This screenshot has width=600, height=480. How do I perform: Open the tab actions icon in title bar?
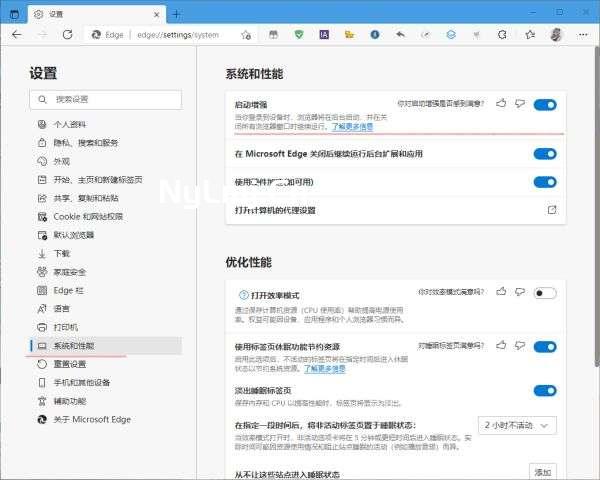(x=14, y=15)
